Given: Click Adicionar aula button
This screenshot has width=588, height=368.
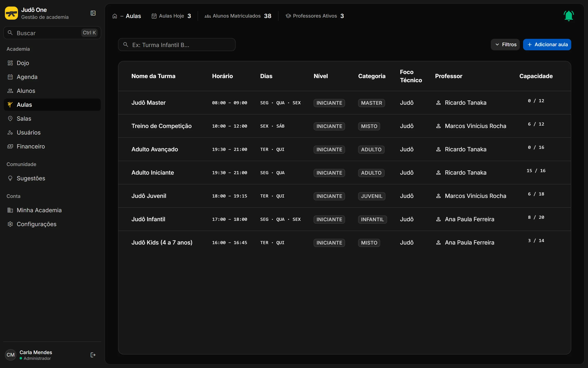Looking at the screenshot, I should coord(547,45).
